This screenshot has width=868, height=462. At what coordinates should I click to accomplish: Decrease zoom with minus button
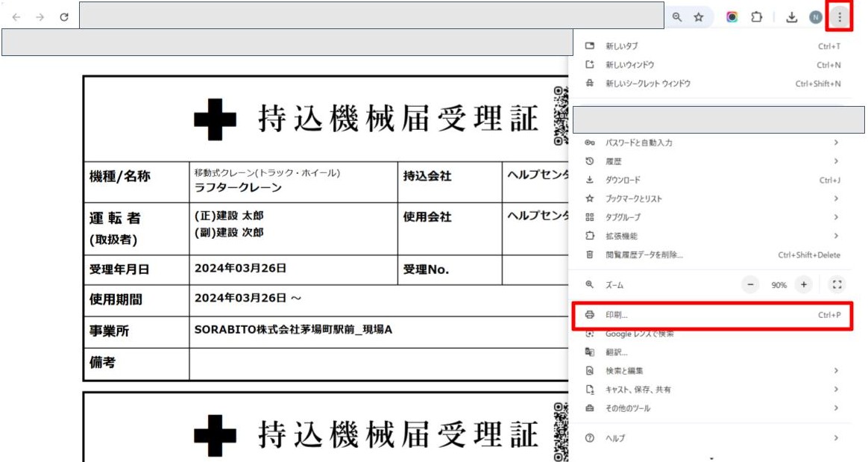point(752,284)
